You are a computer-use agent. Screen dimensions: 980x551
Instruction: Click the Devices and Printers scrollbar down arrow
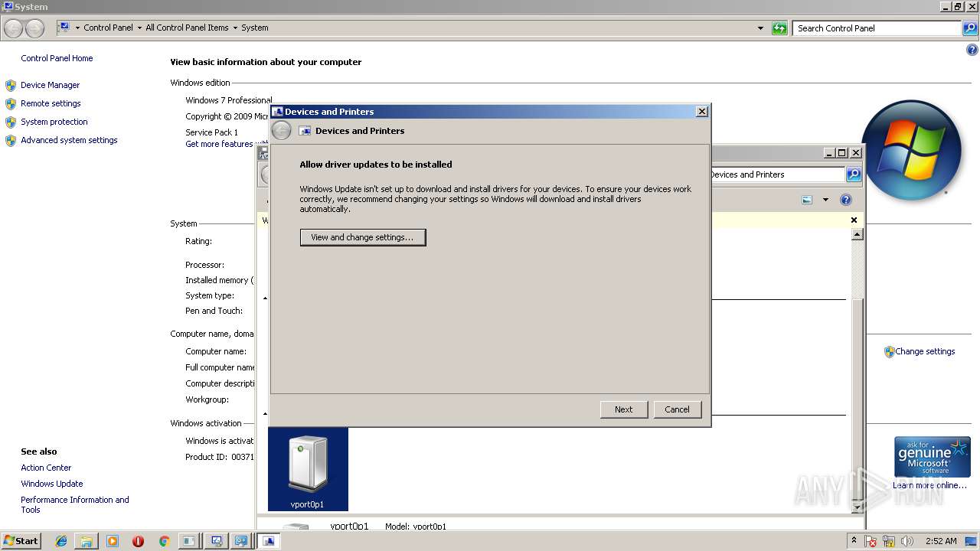pyautogui.click(x=857, y=507)
